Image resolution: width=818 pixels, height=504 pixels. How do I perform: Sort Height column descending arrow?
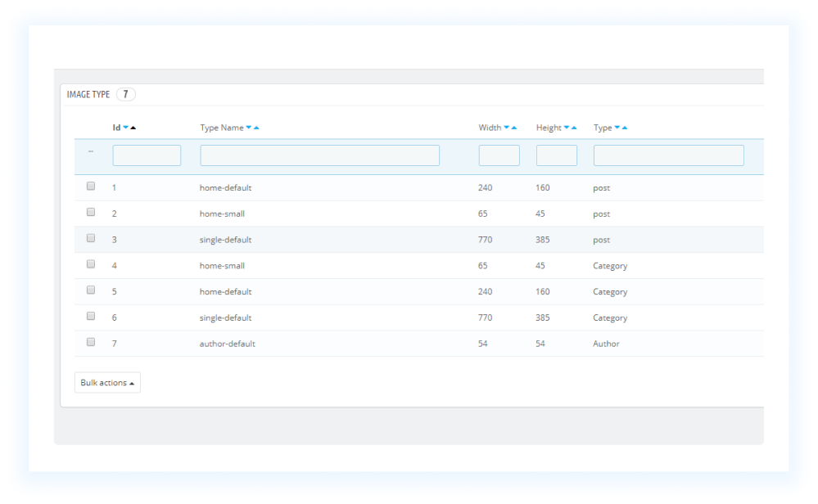(x=567, y=128)
